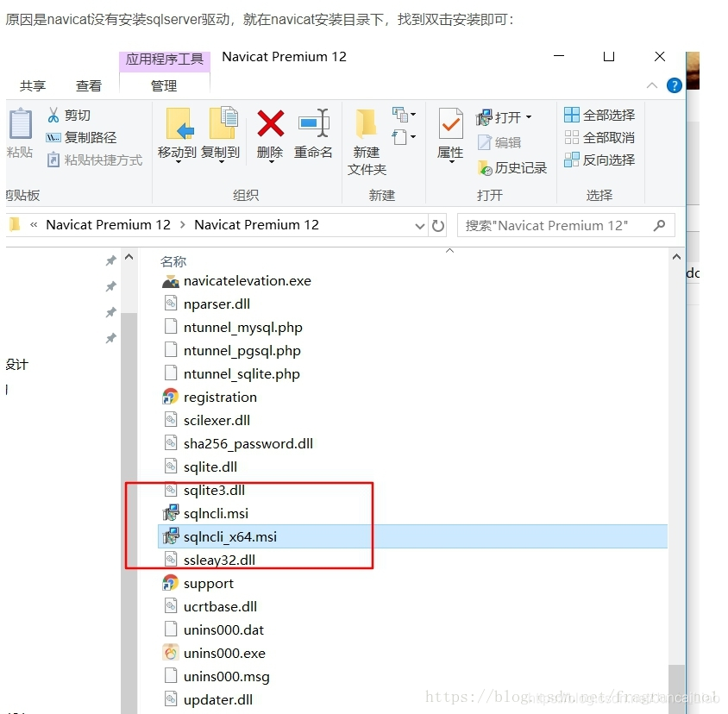Select ntunnel_sqlite.php file
Viewport: 728px width, 714px height.
242,373
